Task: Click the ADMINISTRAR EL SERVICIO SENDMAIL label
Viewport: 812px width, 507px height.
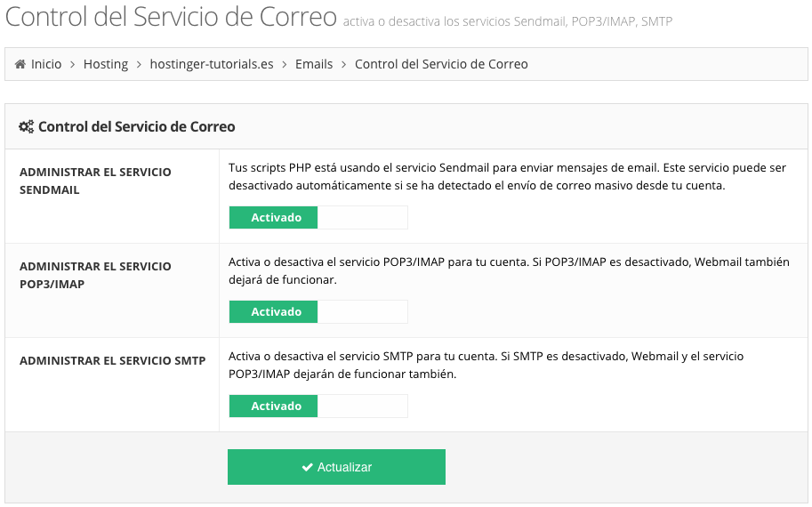Action: [95, 181]
